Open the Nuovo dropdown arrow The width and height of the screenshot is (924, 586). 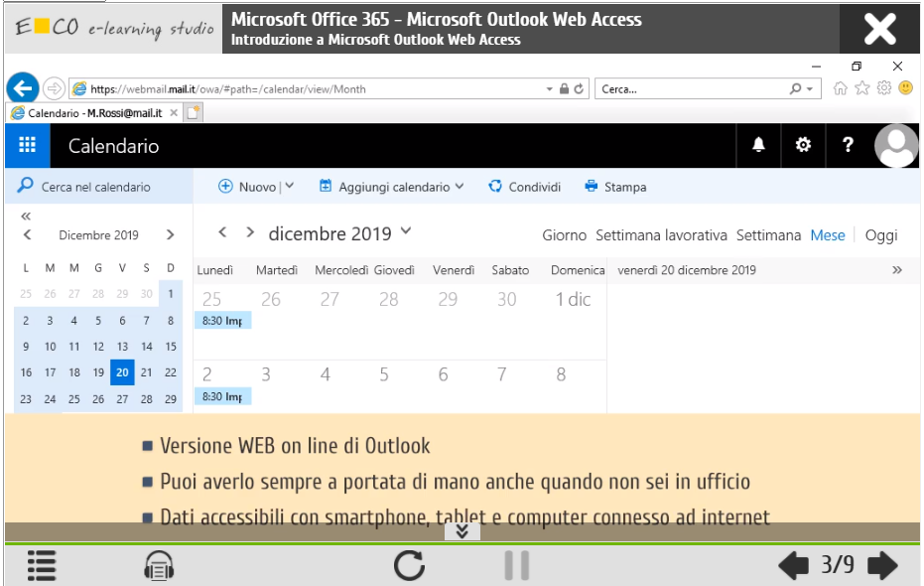point(290,186)
